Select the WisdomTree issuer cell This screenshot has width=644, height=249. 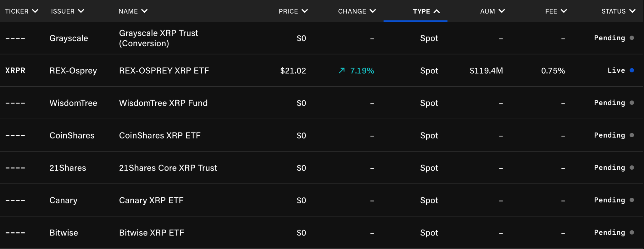(73, 103)
